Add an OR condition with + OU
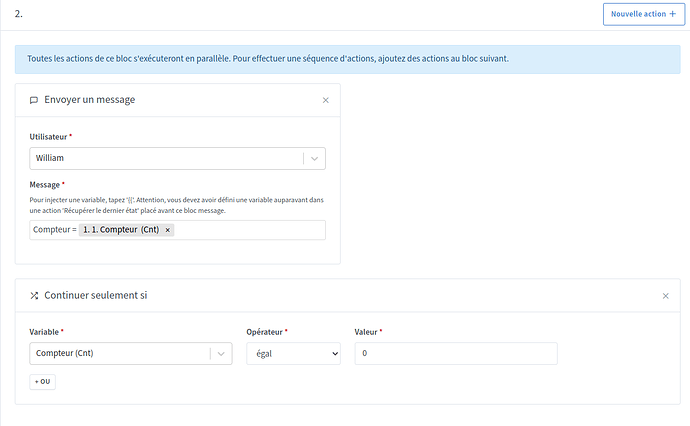The width and height of the screenshot is (690, 426). tap(43, 382)
